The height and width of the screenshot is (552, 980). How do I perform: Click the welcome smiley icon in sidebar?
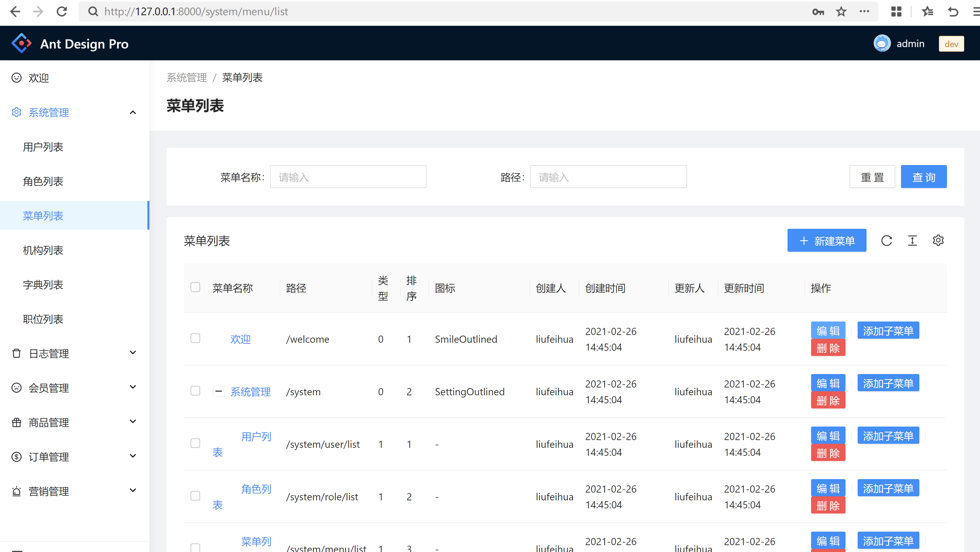click(x=16, y=78)
